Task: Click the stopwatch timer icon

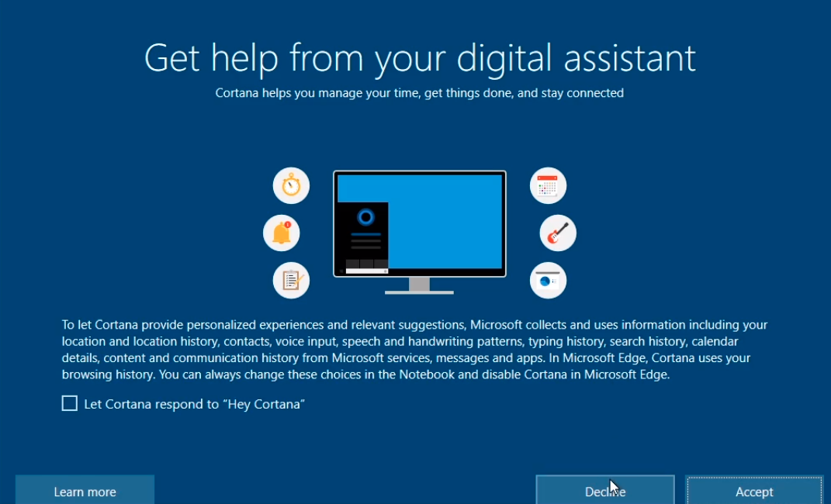Action: point(291,186)
